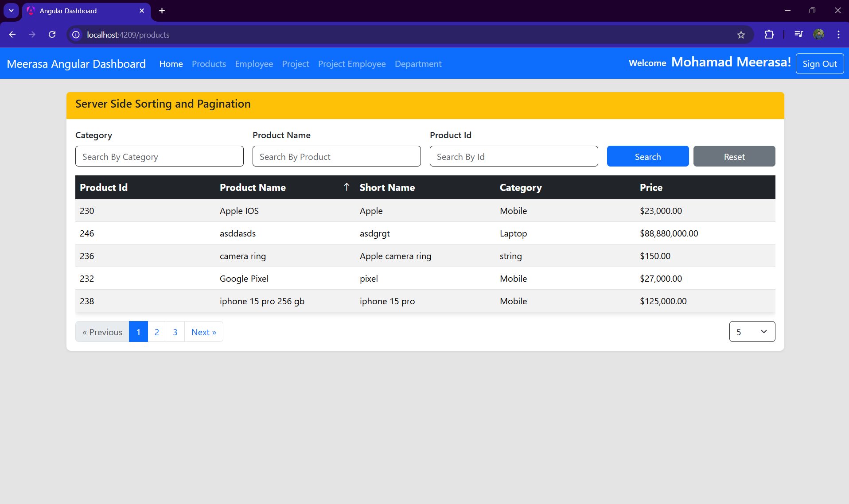Focus the Search By Category field
Viewport: 849px width, 504px height.
(x=160, y=156)
